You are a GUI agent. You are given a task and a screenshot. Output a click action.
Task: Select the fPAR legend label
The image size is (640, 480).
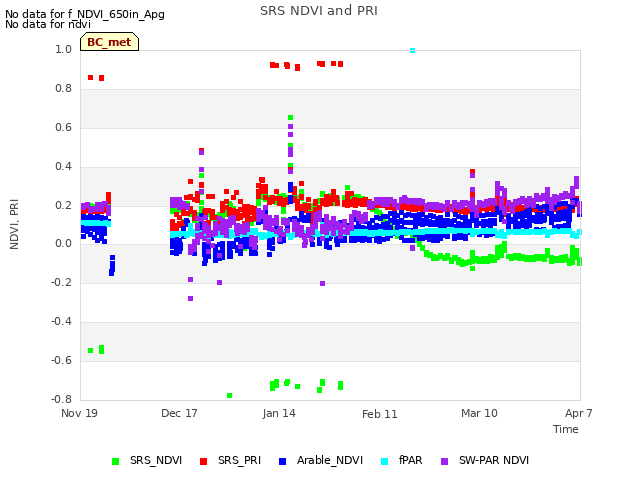click(x=411, y=460)
